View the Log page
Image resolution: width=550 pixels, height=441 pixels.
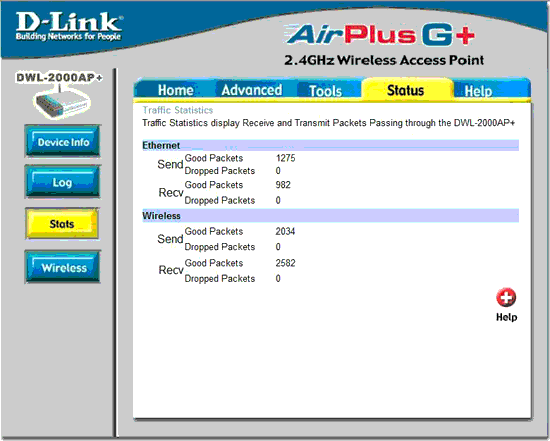click(x=62, y=182)
